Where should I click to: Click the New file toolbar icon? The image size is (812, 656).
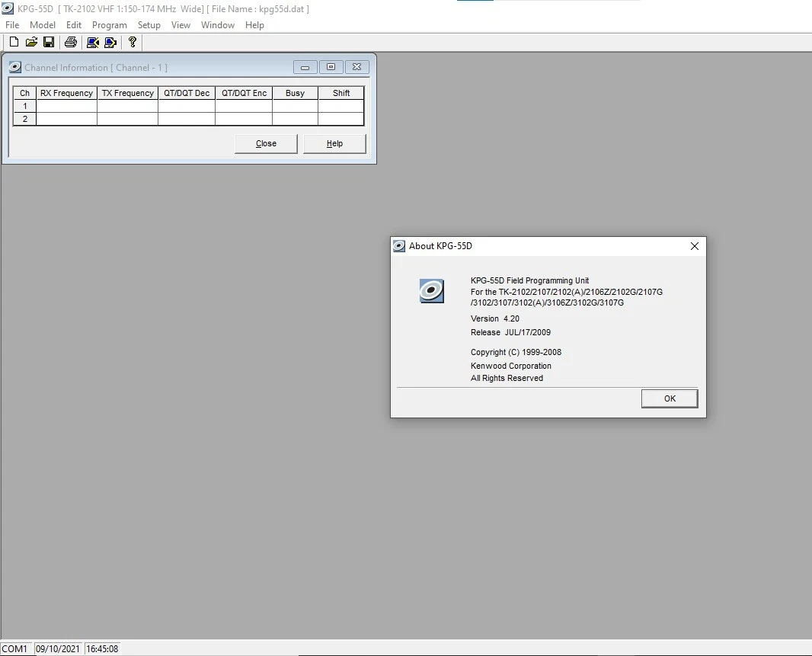coord(14,42)
